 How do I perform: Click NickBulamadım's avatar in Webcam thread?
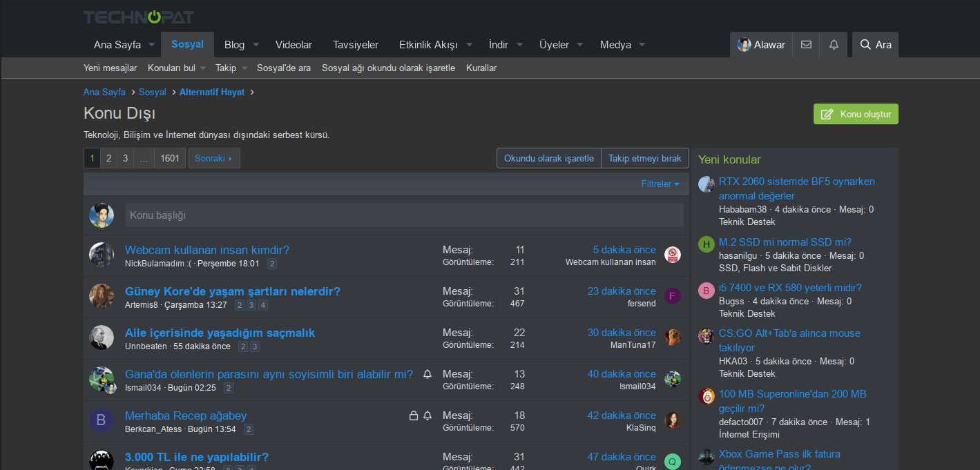pyautogui.click(x=102, y=255)
